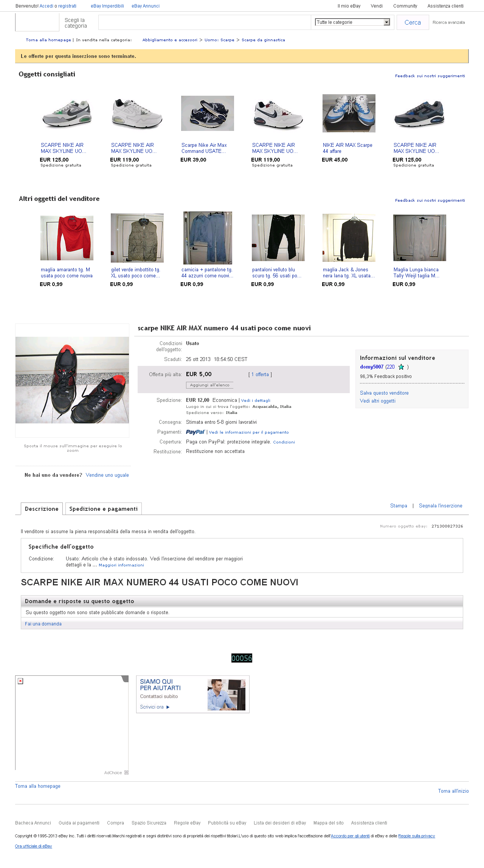The height and width of the screenshot is (868, 484).
Task: Click the Fai una domanda link
Action: 43,624
